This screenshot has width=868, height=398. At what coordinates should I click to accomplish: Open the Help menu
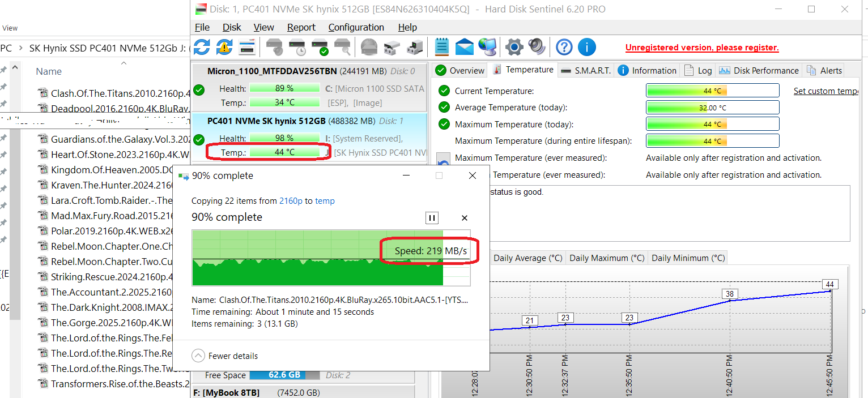point(407,27)
